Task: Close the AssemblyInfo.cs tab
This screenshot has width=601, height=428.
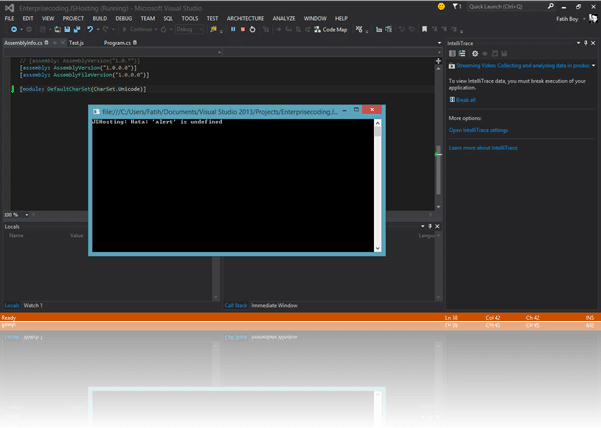Action: 62,43
